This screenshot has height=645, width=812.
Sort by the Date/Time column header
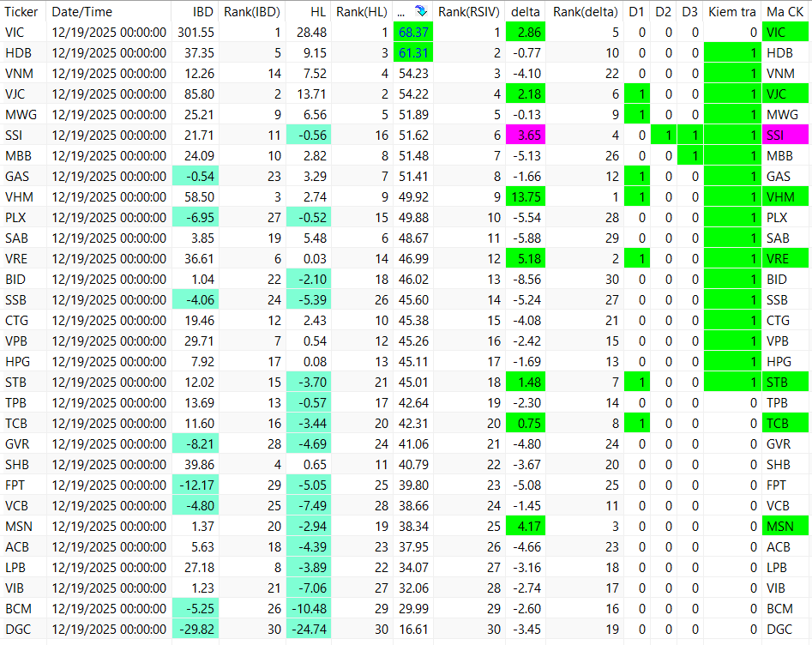tap(81, 11)
